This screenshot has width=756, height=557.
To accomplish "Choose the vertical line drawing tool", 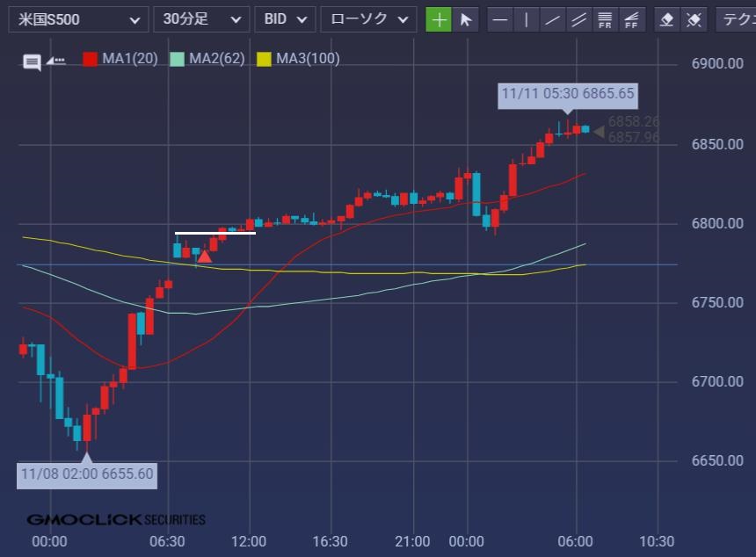I will coord(527,19).
